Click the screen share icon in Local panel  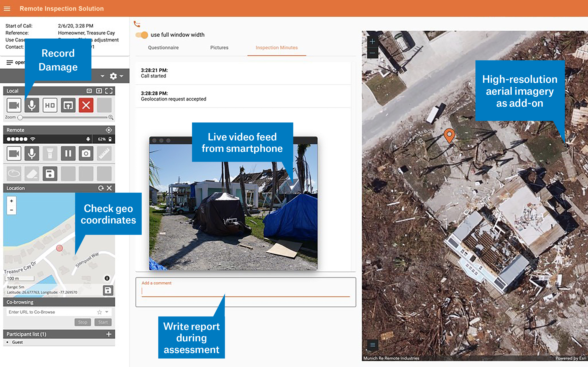(68, 105)
